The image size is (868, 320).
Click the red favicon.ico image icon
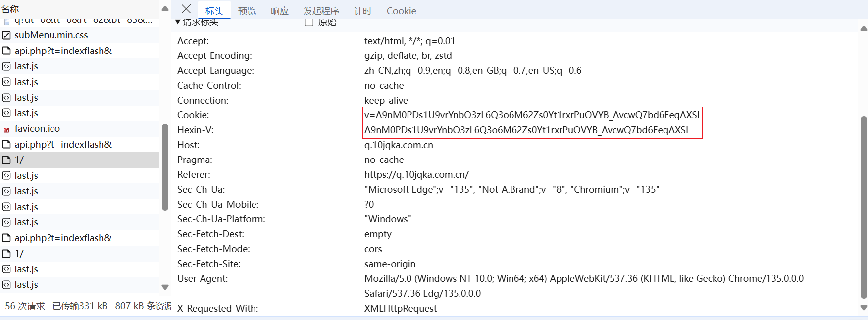(x=6, y=130)
